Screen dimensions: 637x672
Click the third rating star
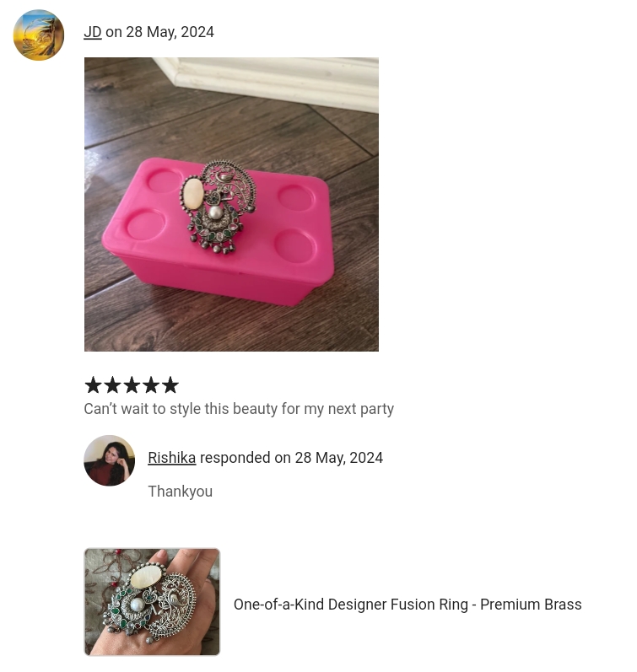click(132, 384)
